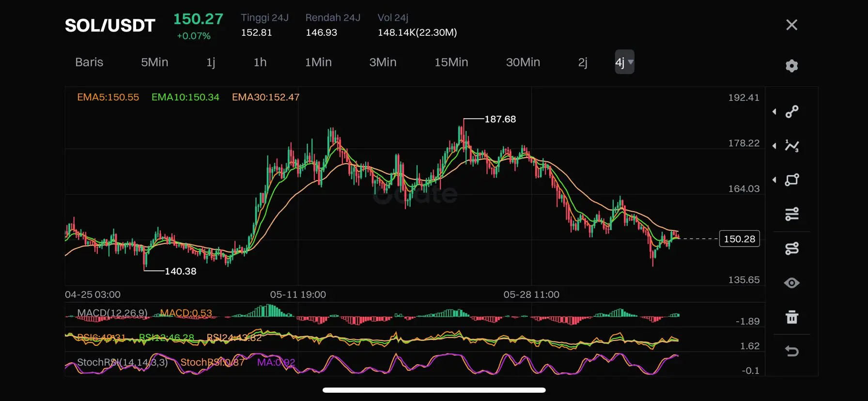
Task: Tap the -0.1 StochRSI axis value
Action: point(750,370)
